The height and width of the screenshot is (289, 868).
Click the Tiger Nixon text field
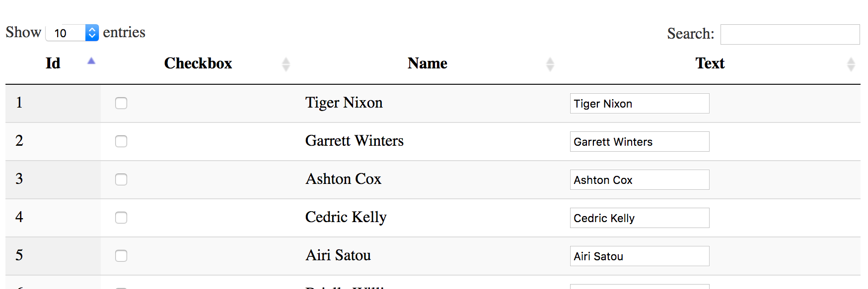coord(639,104)
